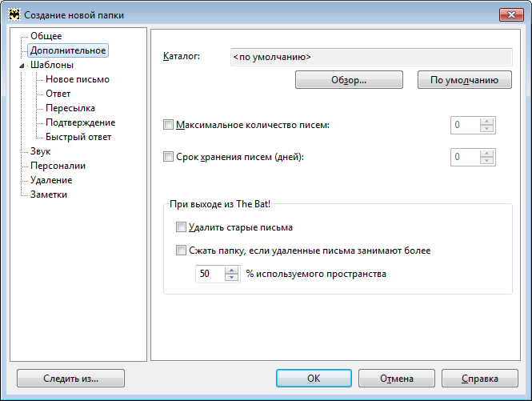Click 'По умолчанию' button

pos(465,80)
